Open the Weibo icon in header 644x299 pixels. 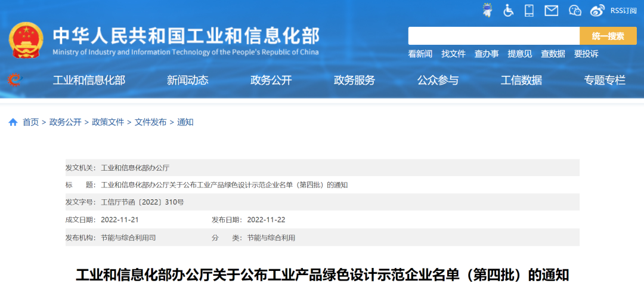click(x=597, y=10)
